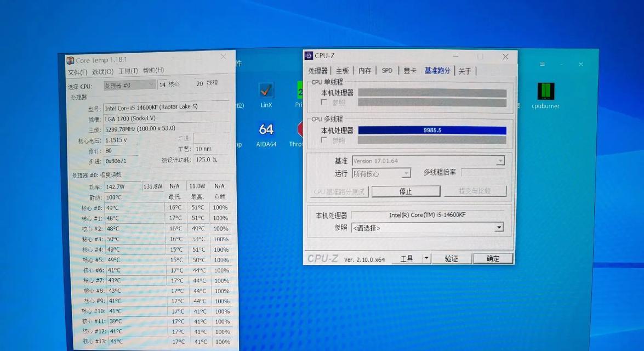Minimize the CPU-Z window
The width and height of the screenshot is (644, 351).
pyautogui.click(x=455, y=56)
